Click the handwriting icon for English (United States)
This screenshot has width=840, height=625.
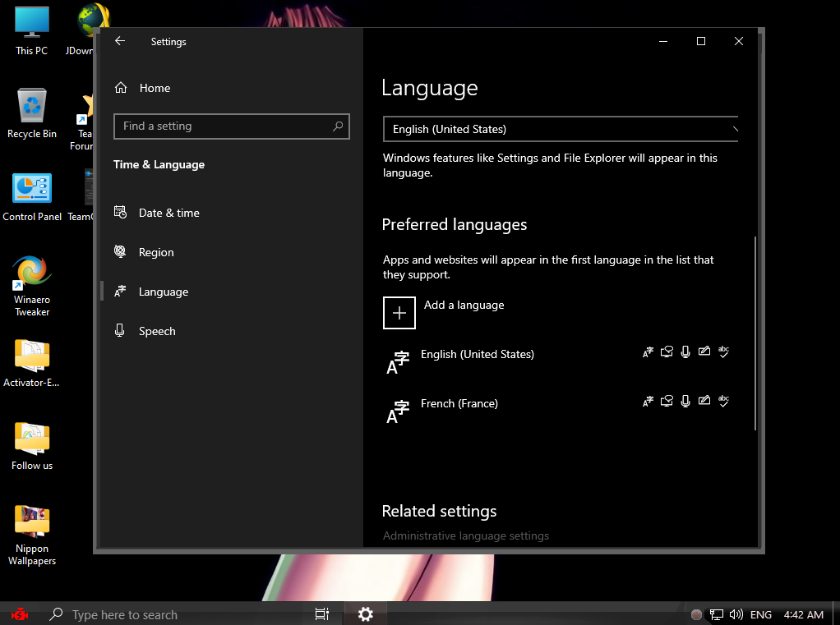704,352
